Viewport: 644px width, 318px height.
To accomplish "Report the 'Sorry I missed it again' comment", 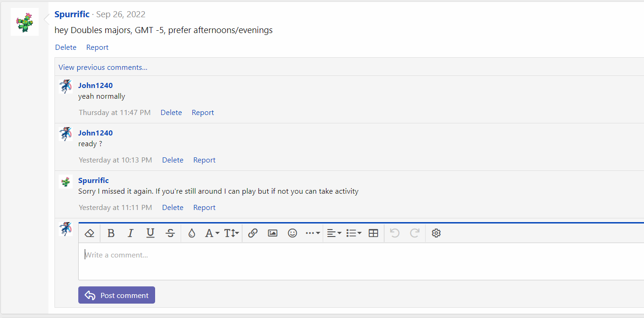I will point(204,208).
